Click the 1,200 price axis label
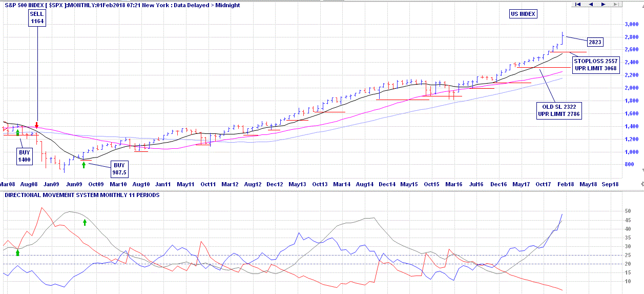This screenshot has height=294, width=644. click(x=631, y=139)
